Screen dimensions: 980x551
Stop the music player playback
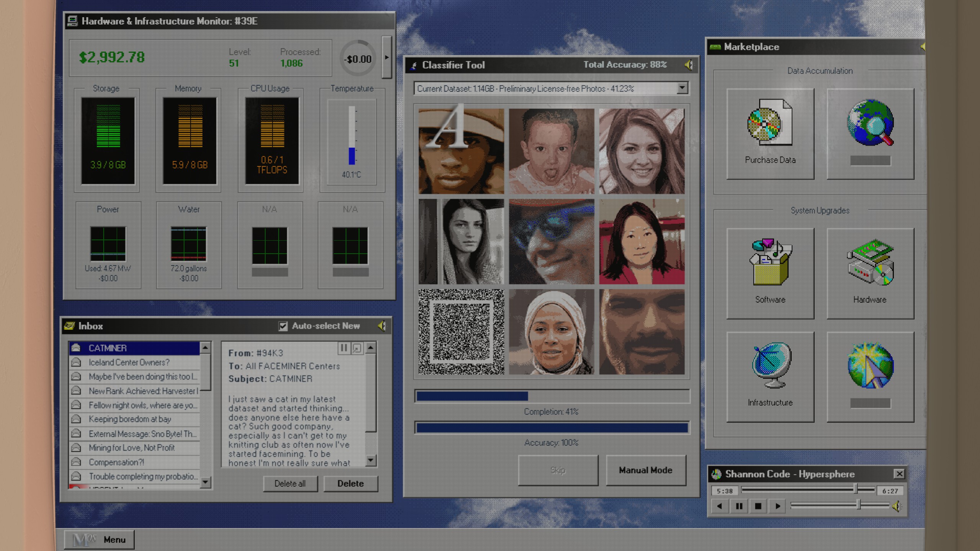758,506
